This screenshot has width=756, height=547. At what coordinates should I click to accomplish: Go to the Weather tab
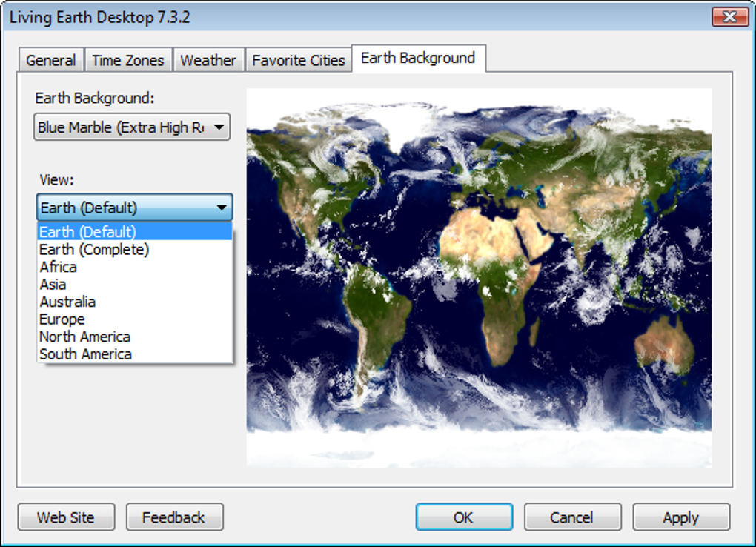pyautogui.click(x=208, y=60)
